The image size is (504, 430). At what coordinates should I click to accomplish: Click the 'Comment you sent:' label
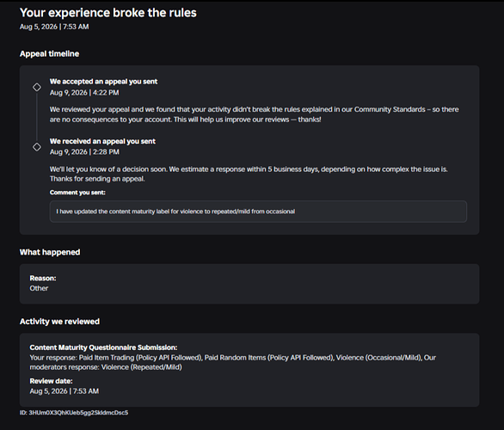click(x=77, y=193)
